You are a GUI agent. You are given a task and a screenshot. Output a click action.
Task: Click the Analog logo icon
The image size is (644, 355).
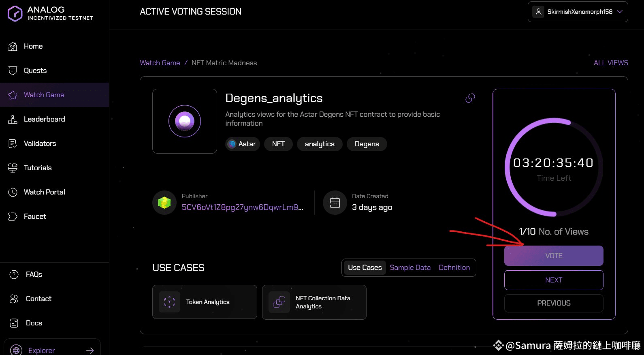(15, 13)
